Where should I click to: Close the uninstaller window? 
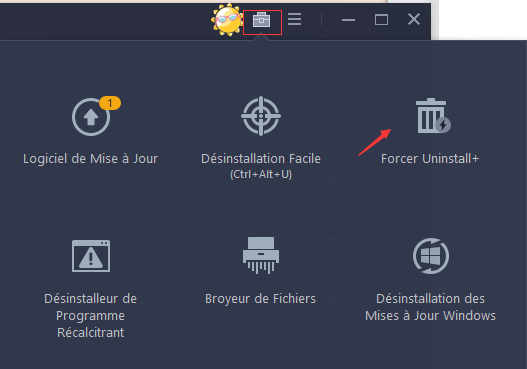[x=414, y=19]
